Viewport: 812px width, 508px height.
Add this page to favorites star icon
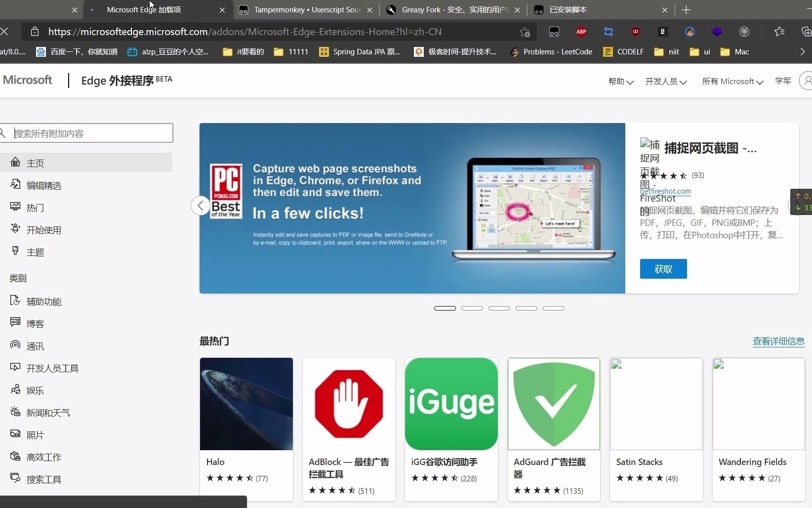click(525, 32)
